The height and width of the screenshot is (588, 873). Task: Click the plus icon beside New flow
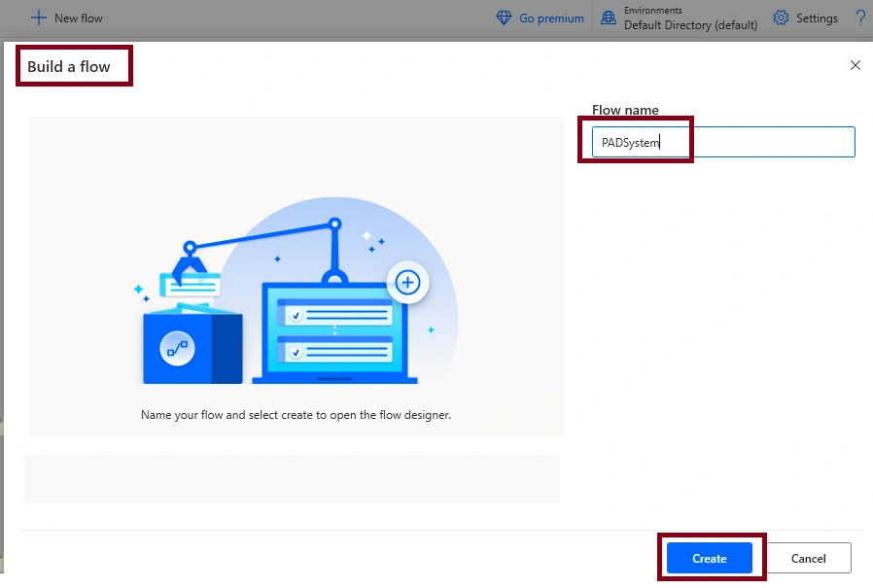39,17
